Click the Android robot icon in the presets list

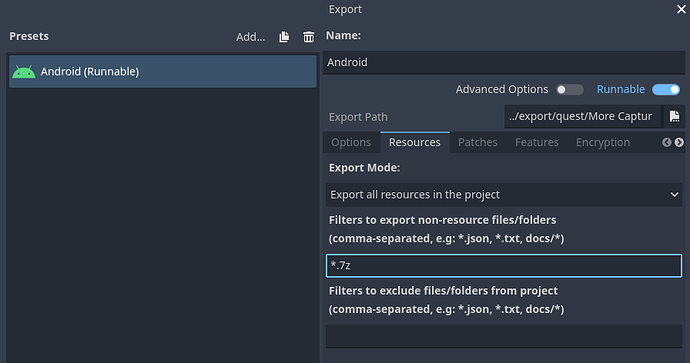pyautogui.click(x=24, y=72)
